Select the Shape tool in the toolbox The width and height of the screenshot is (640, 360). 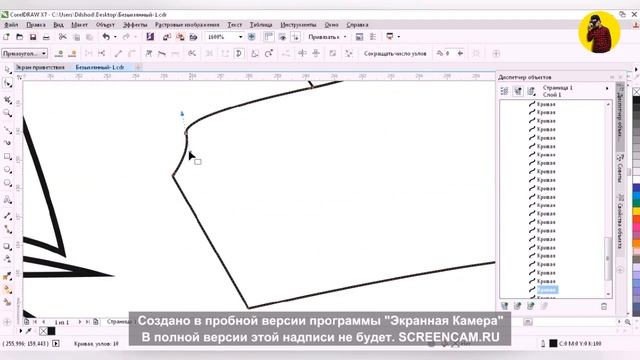(7, 83)
